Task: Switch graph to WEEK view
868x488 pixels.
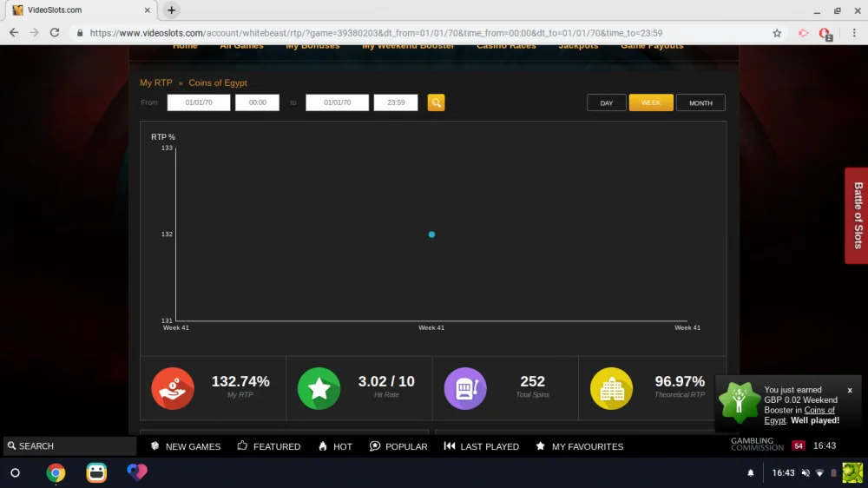Action: tap(651, 103)
